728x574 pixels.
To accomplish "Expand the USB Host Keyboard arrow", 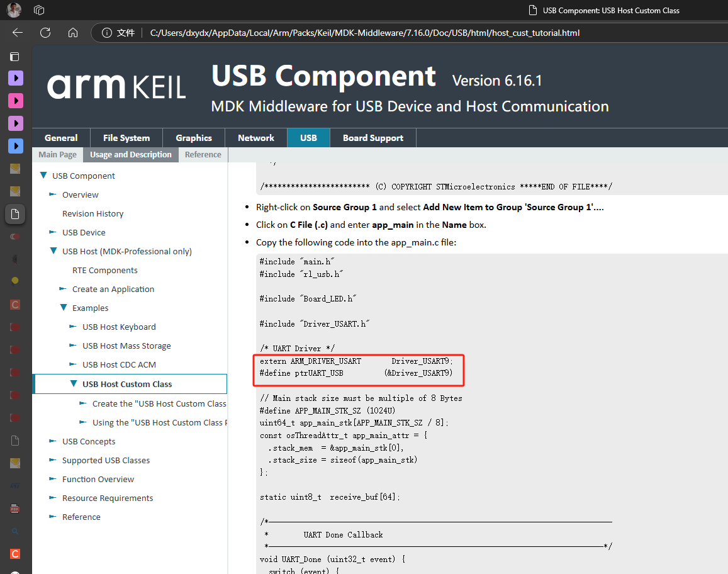I will click(x=73, y=327).
